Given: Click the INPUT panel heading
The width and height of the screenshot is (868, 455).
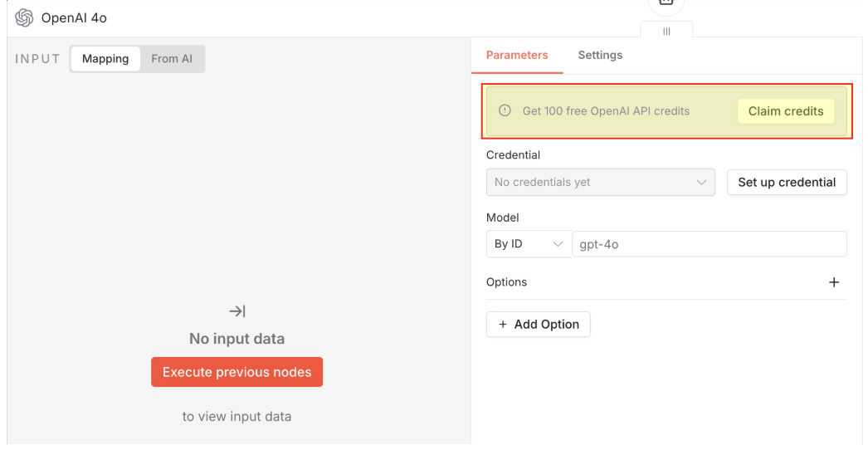Looking at the screenshot, I should 37,59.
